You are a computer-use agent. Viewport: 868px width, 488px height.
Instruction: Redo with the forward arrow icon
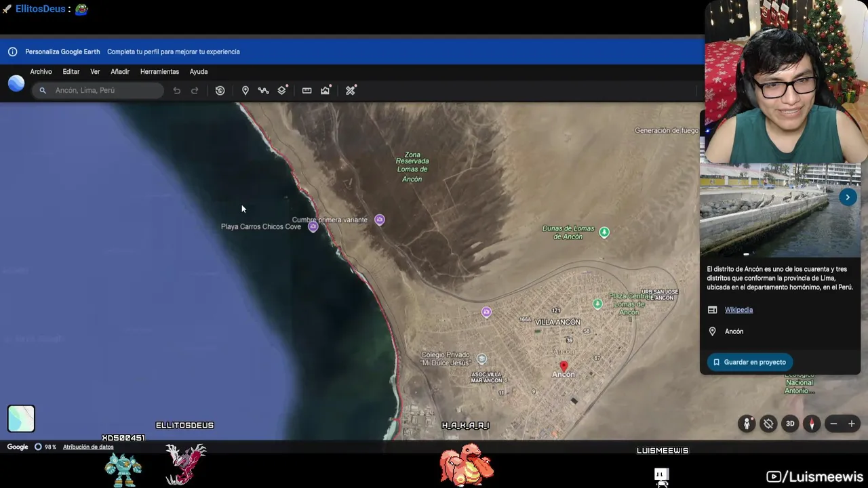pos(195,90)
